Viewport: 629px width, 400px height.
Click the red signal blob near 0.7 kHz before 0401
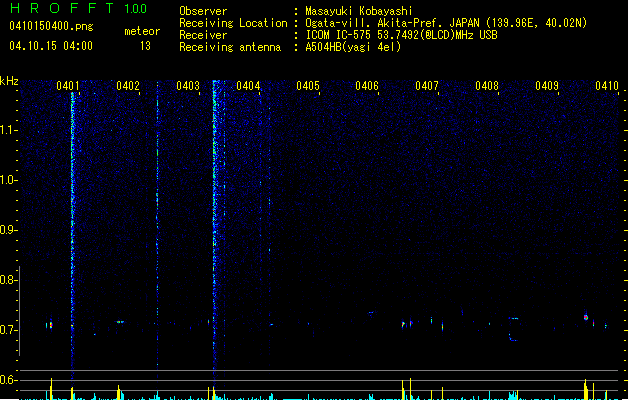pos(50,325)
